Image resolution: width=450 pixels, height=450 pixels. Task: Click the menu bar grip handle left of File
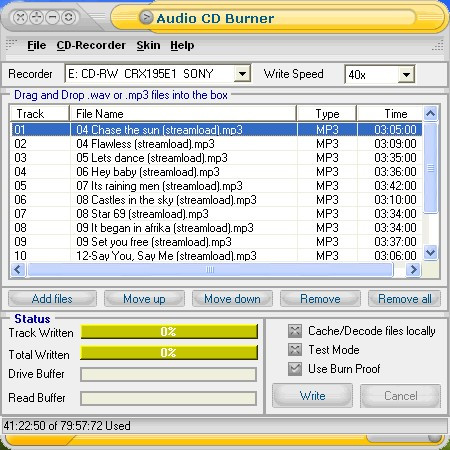click(11, 45)
